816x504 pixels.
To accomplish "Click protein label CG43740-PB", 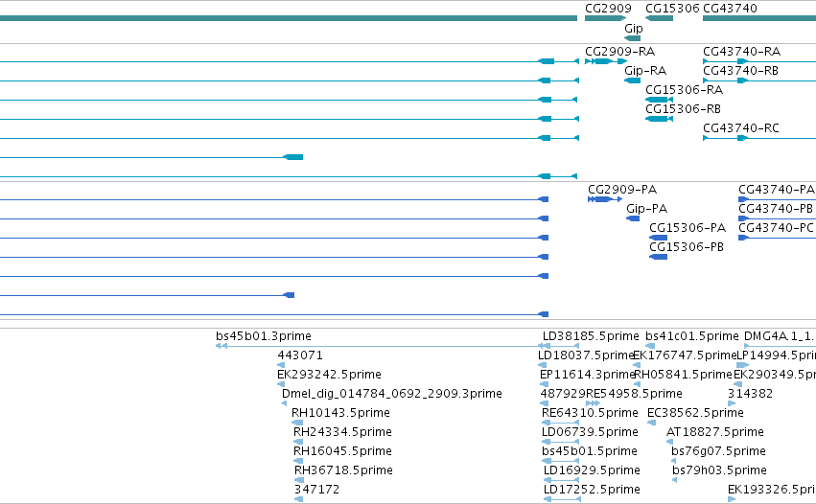I will pos(776,209).
